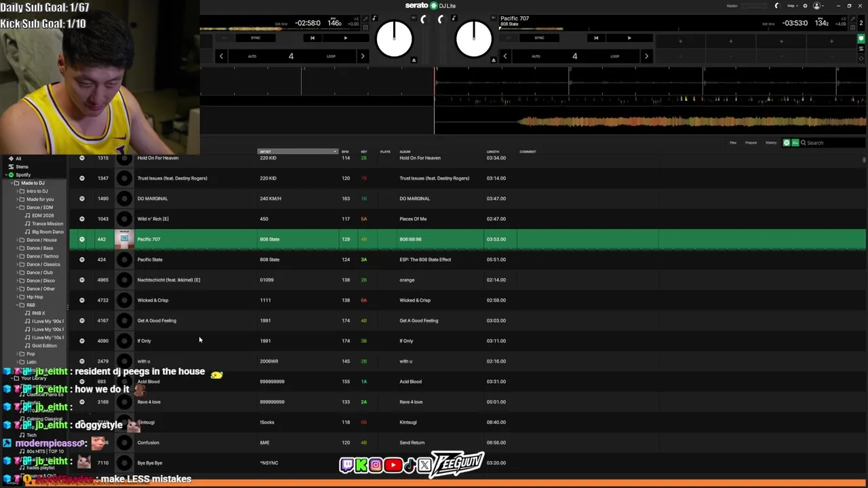Select All in the library sidebar
Screen dimensions: 868x488
[x=18, y=159]
